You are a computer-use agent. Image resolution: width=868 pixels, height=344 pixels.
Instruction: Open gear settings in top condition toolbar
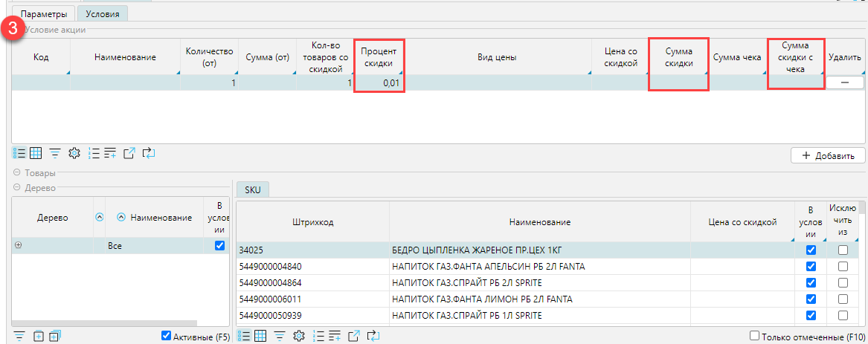[x=74, y=153]
